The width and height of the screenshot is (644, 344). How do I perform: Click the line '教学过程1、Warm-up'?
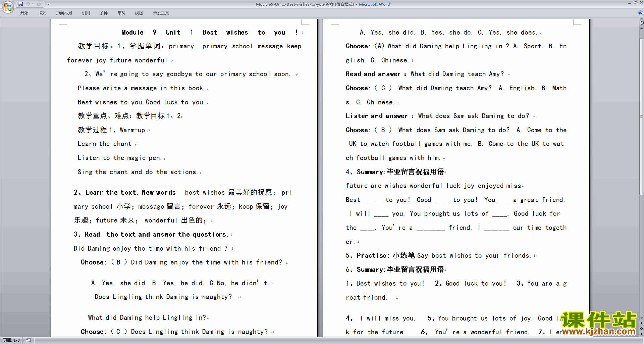coord(111,130)
